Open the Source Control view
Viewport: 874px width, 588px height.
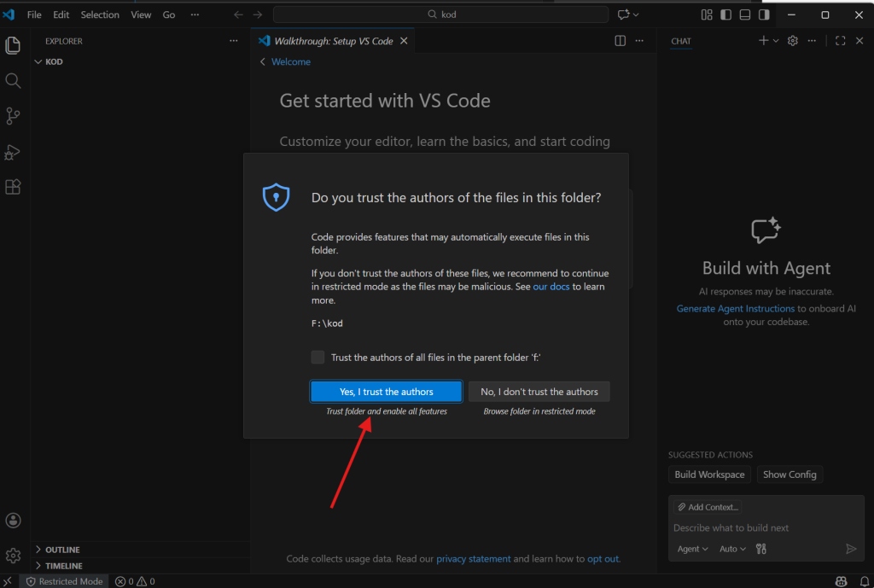tap(13, 116)
